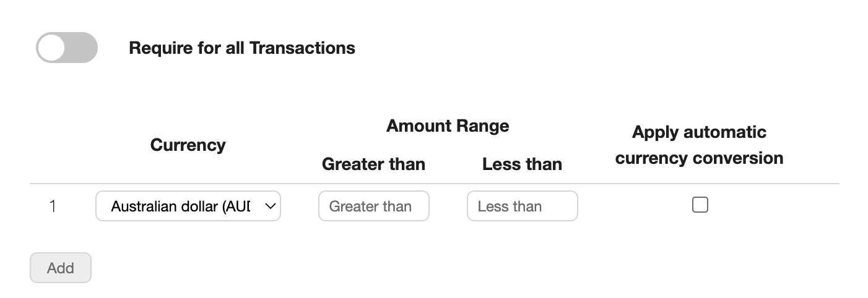Click the Amount Range header
The image size is (868, 298).
[x=448, y=126]
